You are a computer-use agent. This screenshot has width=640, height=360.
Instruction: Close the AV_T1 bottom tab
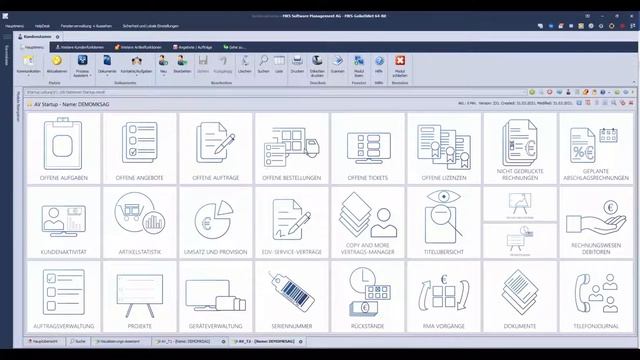tap(223, 342)
